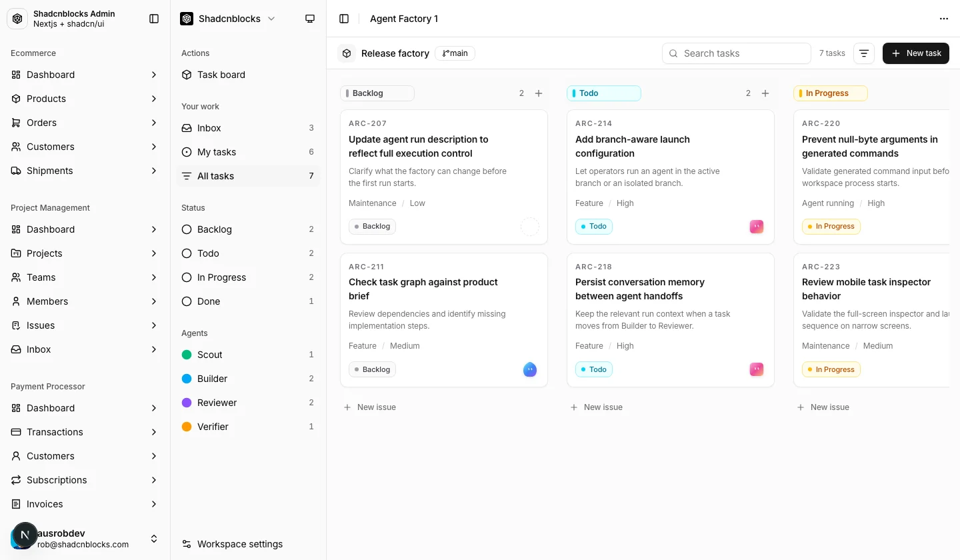Click New issue under Backlog column

(370, 407)
